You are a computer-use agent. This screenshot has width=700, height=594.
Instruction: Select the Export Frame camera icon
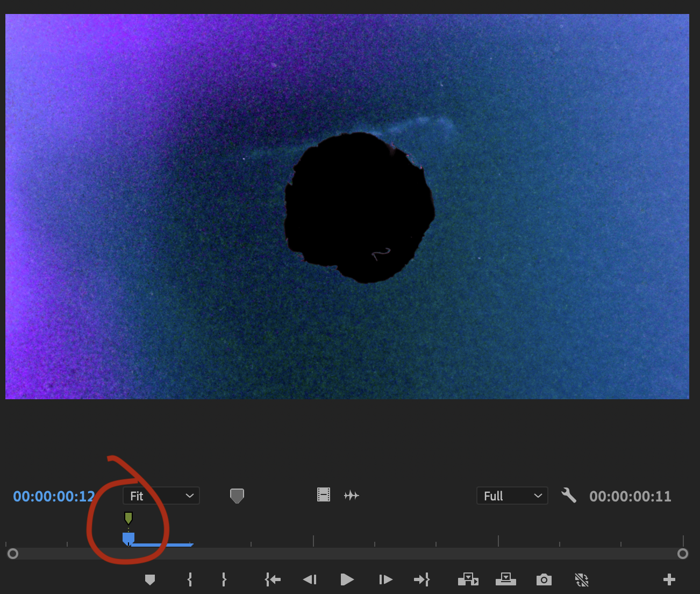(x=544, y=579)
